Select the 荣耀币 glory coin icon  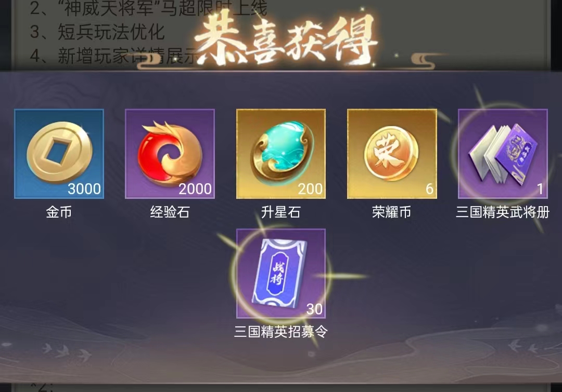[392, 154]
